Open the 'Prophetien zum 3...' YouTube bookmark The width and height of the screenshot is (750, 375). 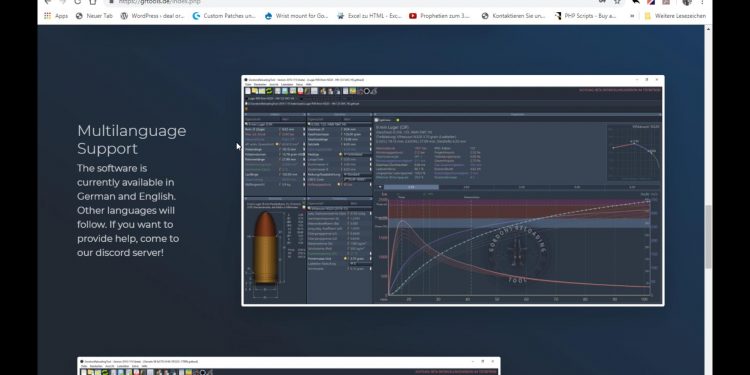(x=440, y=16)
